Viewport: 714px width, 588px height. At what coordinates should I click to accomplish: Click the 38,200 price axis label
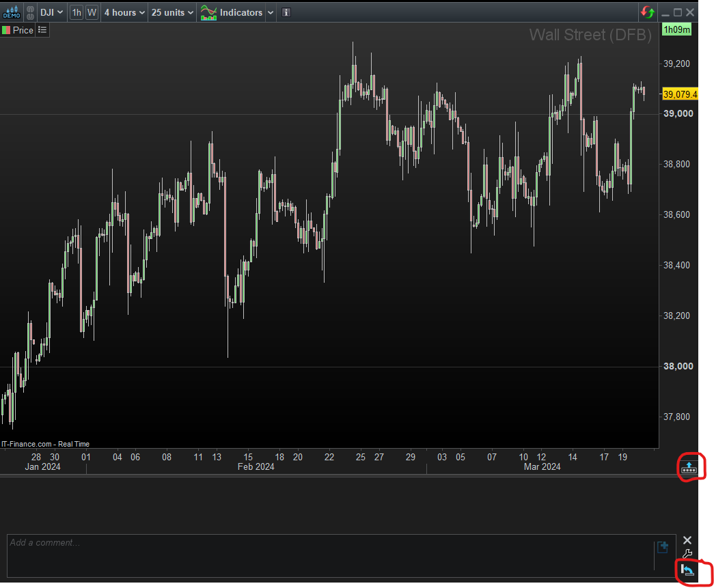(676, 316)
